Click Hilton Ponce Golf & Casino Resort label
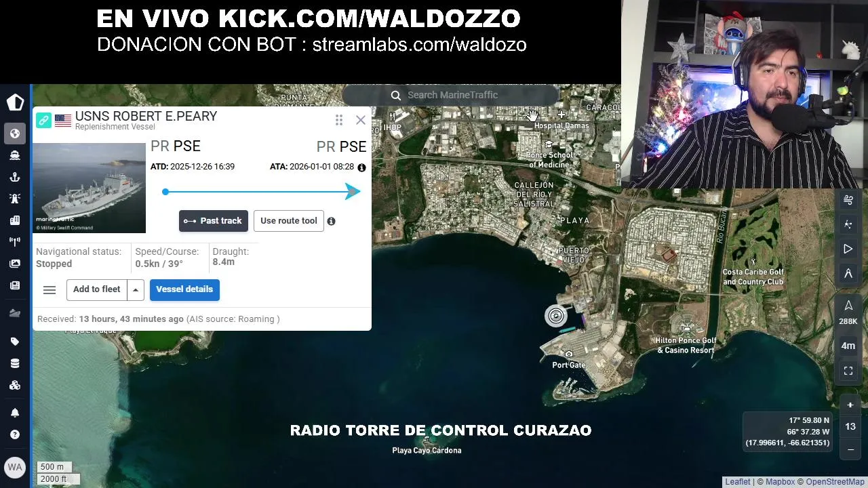 point(686,346)
